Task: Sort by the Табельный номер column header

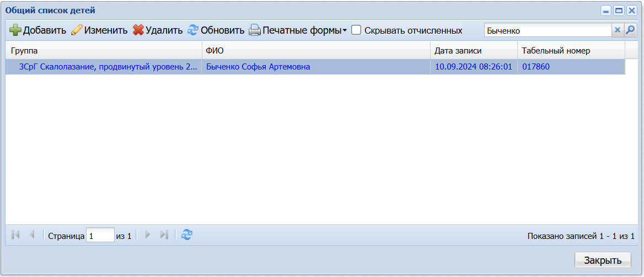Action: 571,51
